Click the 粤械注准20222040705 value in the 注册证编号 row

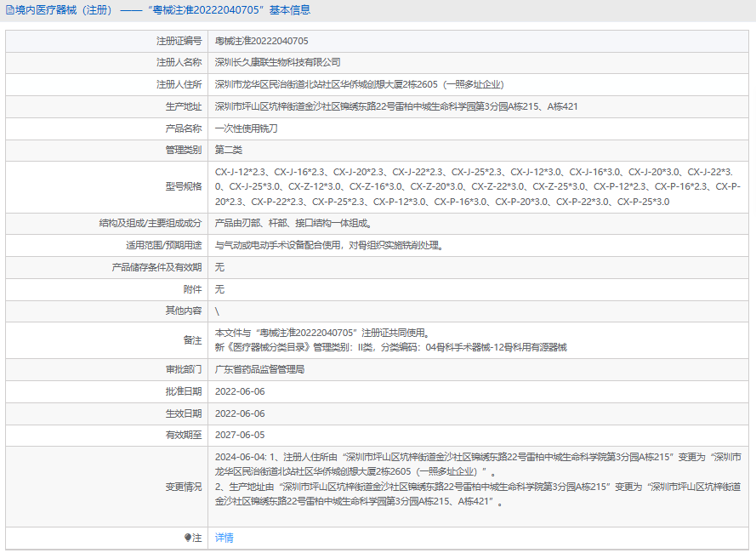pos(262,41)
